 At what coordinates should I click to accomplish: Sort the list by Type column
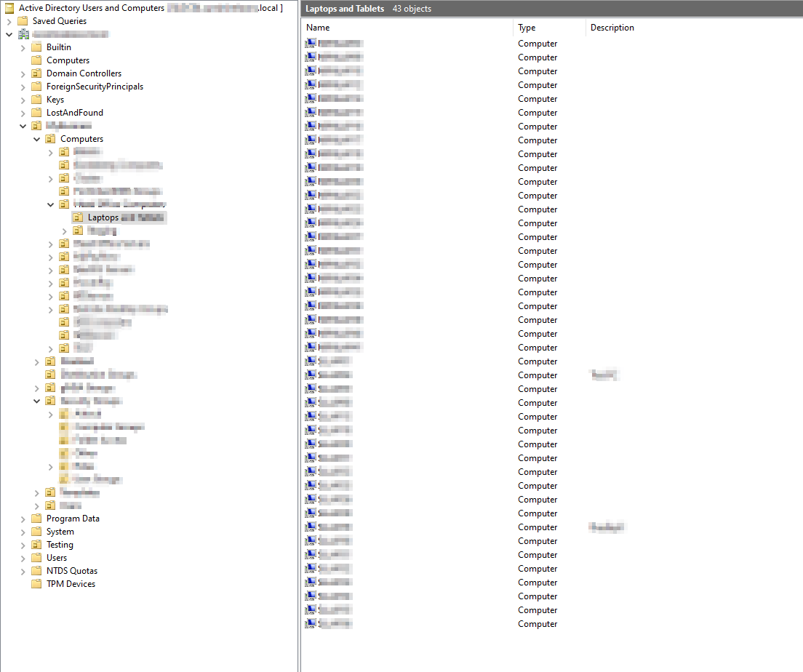[549, 28]
